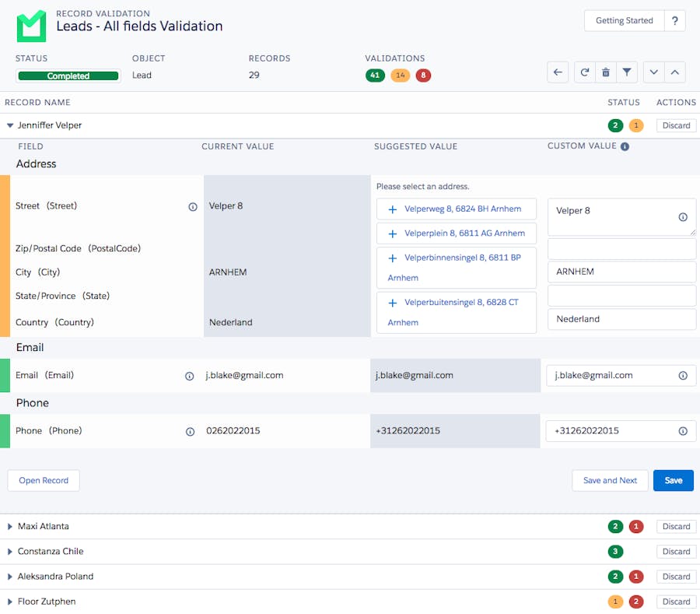Choose Velperplein 8, 6811 AG Arnhem address
The width and height of the screenshot is (700, 614).
click(456, 233)
